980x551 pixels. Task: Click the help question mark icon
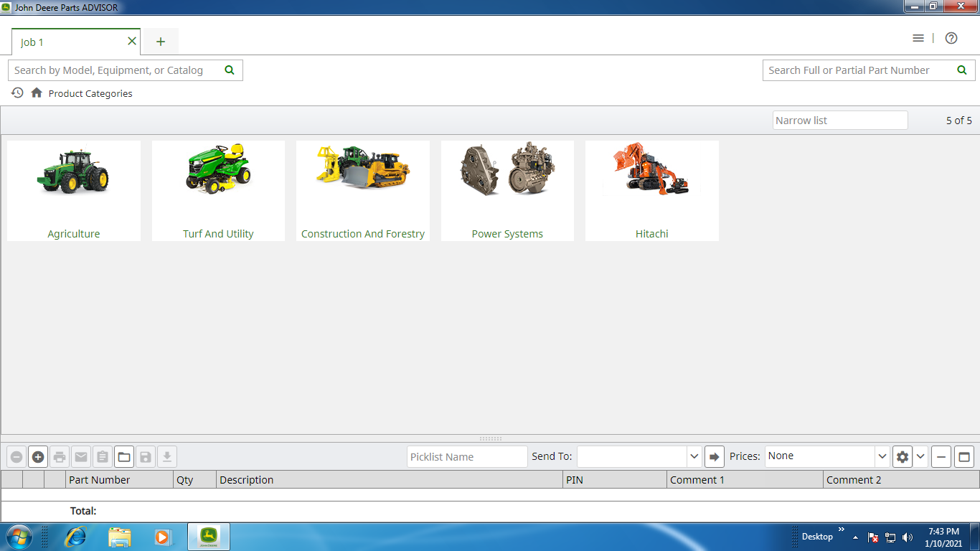coord(951,38)
